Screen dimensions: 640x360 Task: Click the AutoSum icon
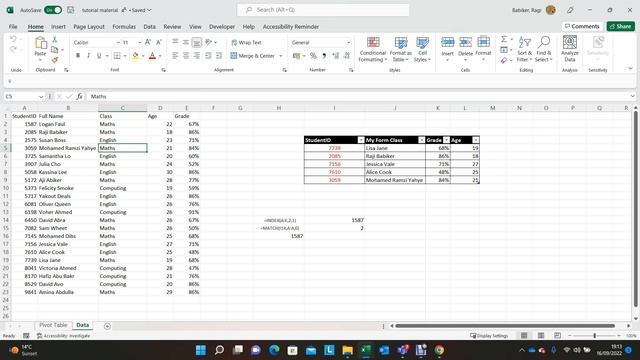(504, 39)
